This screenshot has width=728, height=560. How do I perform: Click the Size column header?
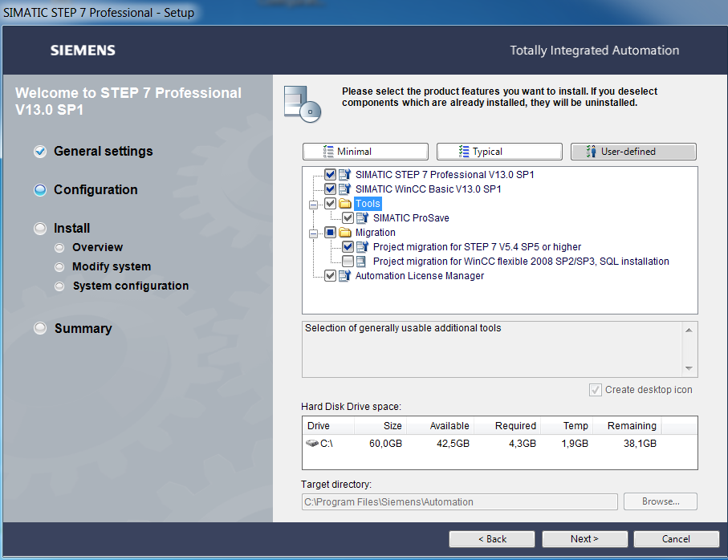point(380,426)
